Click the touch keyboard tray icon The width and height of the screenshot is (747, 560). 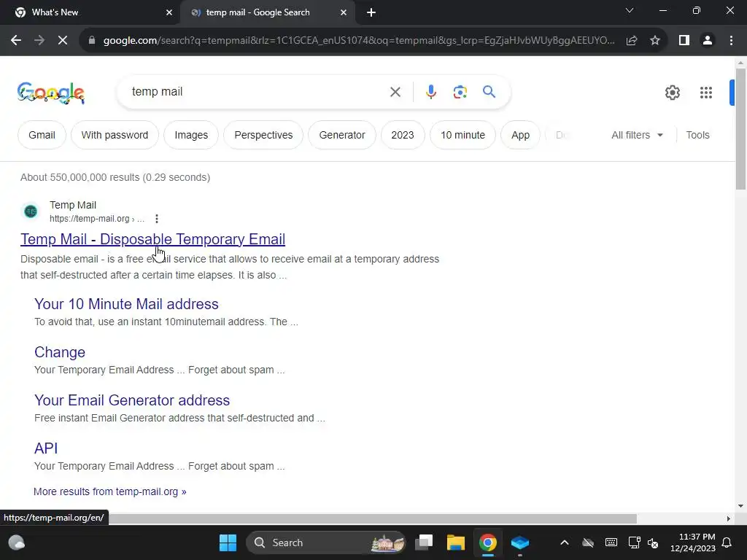click(x=611, y=542)
